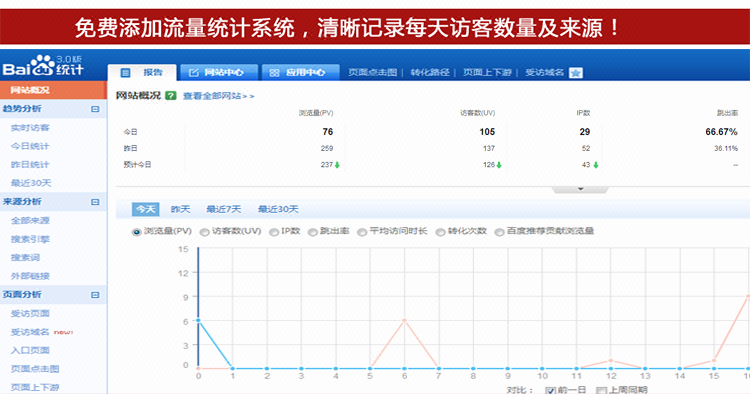Screen dimensions: 750x394
Task: Select 网站概况 in the sidebar
Action: (53, 90)
